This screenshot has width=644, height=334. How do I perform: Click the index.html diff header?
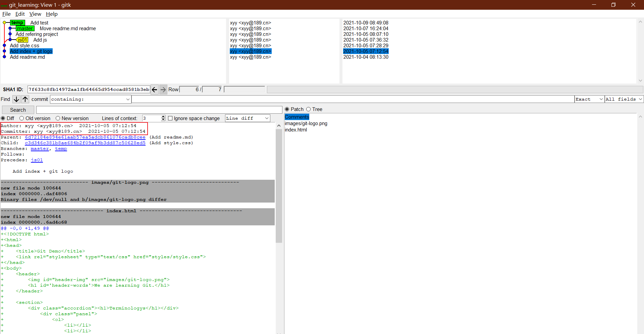[121, 211]
